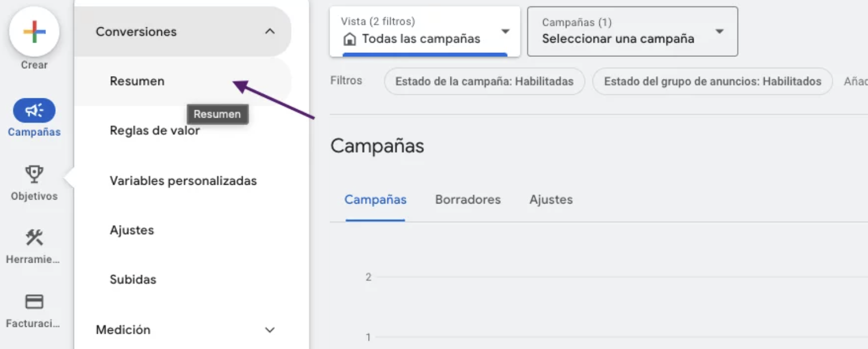The image size is (868, 349).
Task: Expand the Medición section
Action: (270, 330)
